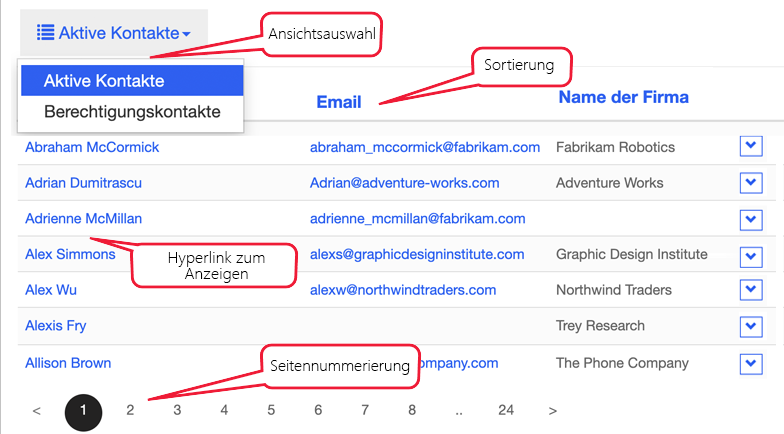Go to page 2

click(130, 410)
